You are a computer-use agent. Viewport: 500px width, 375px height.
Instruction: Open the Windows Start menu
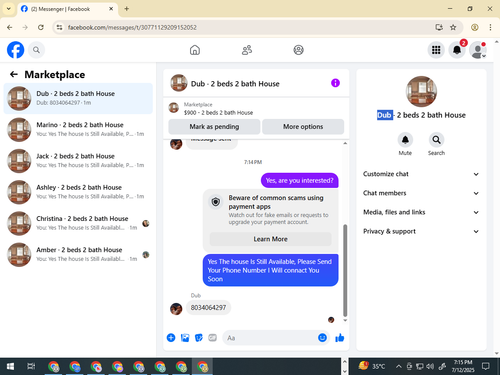(x=10, y=366)
